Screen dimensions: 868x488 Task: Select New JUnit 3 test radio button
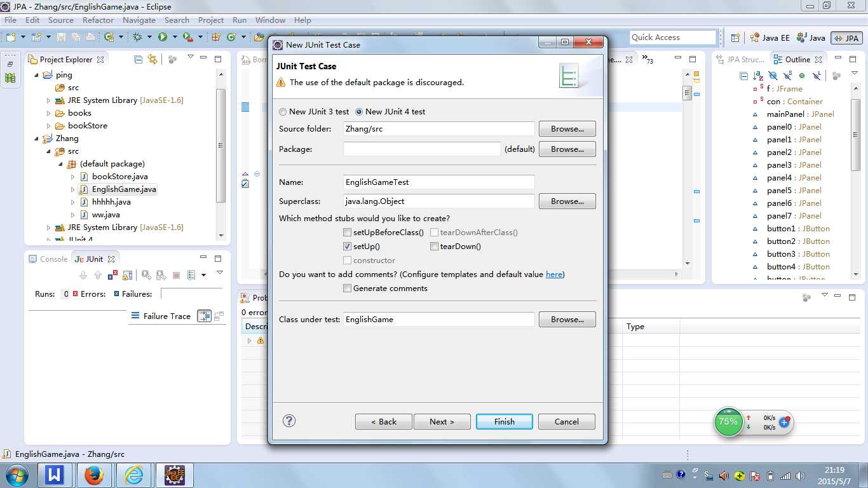tap(283, 112)
